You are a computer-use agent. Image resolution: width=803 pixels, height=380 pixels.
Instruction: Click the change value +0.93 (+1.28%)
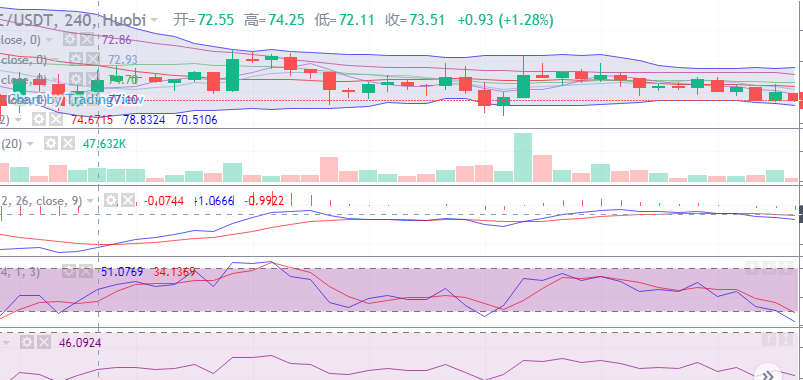[505, 20]
